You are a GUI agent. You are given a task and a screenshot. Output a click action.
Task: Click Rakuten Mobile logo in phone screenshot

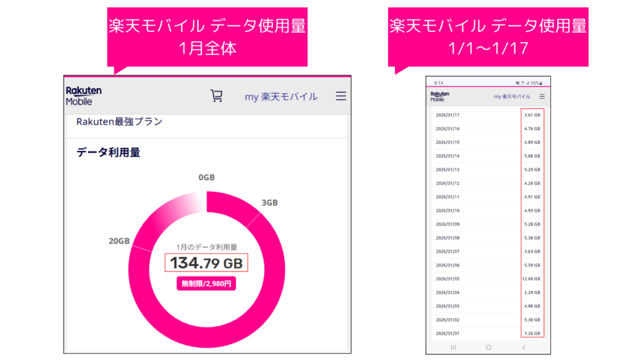click(x=440, y=97)
